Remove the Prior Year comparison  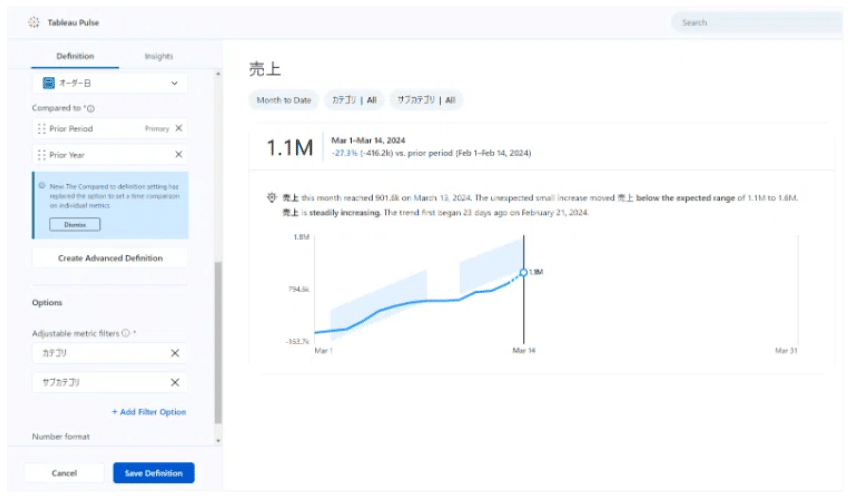(x=179, y=155)
